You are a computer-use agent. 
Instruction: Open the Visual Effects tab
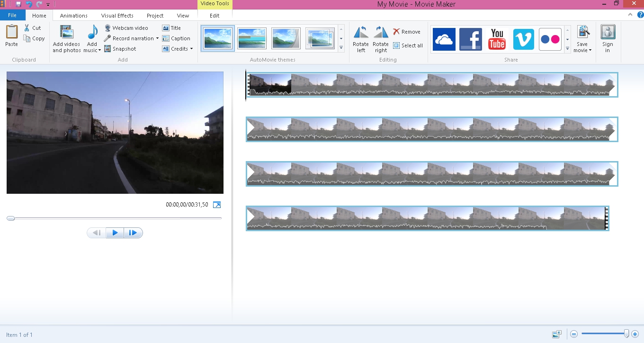pyautogui.click(x=117, y=16)
